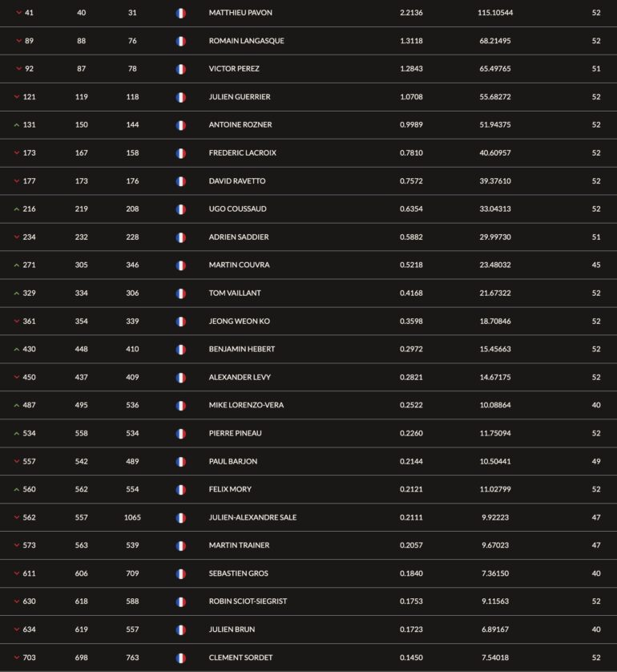Viewport: 617px width, 672px height.
Task: Click Tom Vaillant's average points 0.4168
Action: [411, 293]
